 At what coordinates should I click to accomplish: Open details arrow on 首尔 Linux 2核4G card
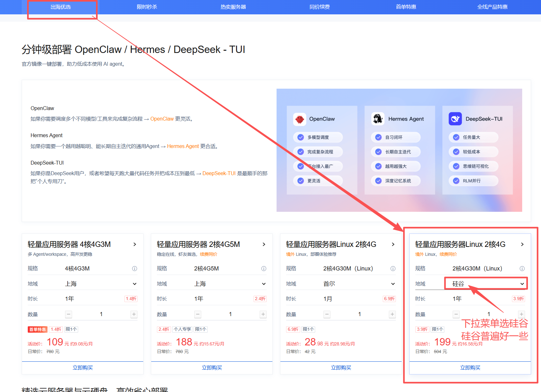(393, 244)
